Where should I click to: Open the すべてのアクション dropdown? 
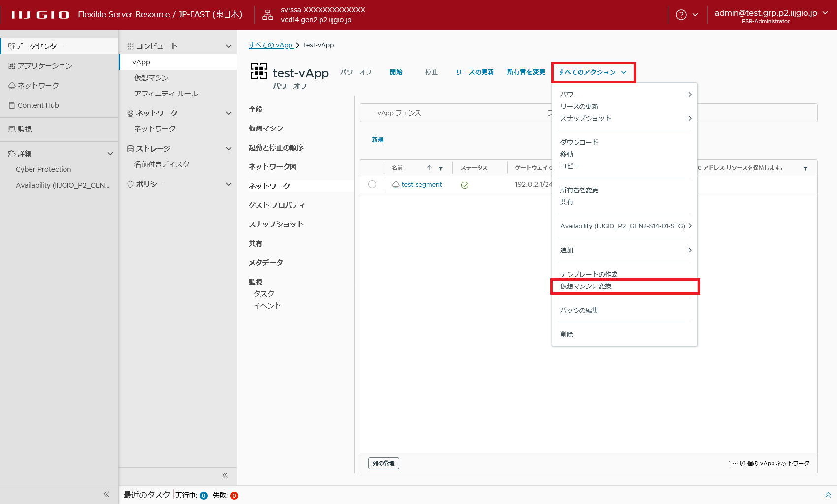pos(593,72)
